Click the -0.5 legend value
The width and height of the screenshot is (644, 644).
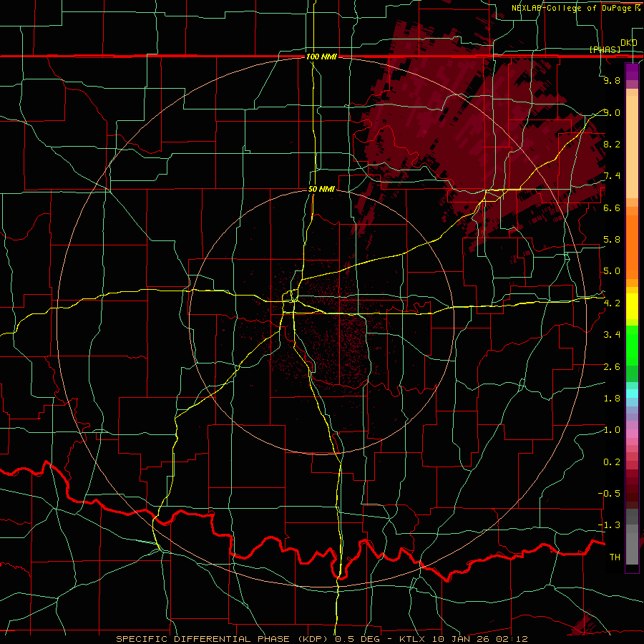(x=609, y=493)
